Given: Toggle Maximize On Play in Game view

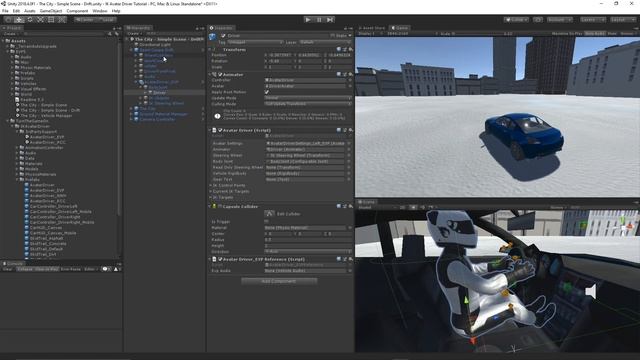Looking at the screenshot, I should (567, 34).
